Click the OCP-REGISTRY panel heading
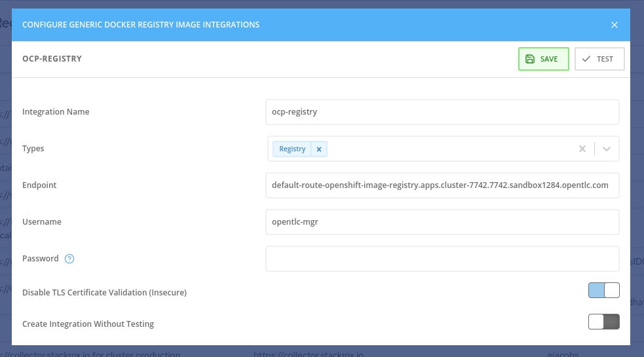 [x=52, y=59]
